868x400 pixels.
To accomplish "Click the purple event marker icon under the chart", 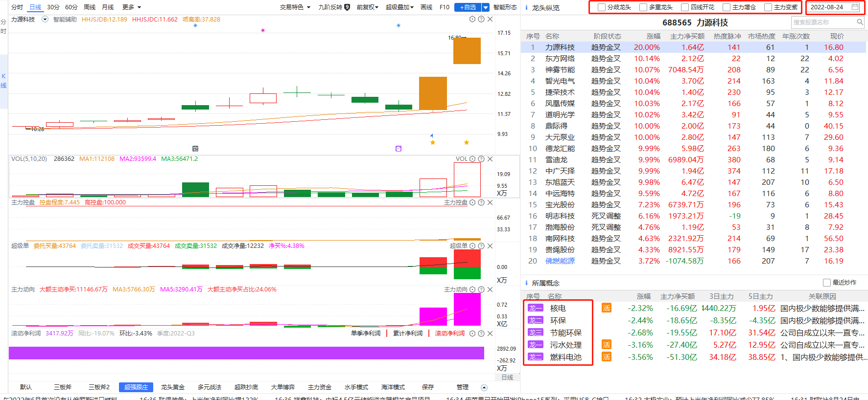I will (399, 149).
